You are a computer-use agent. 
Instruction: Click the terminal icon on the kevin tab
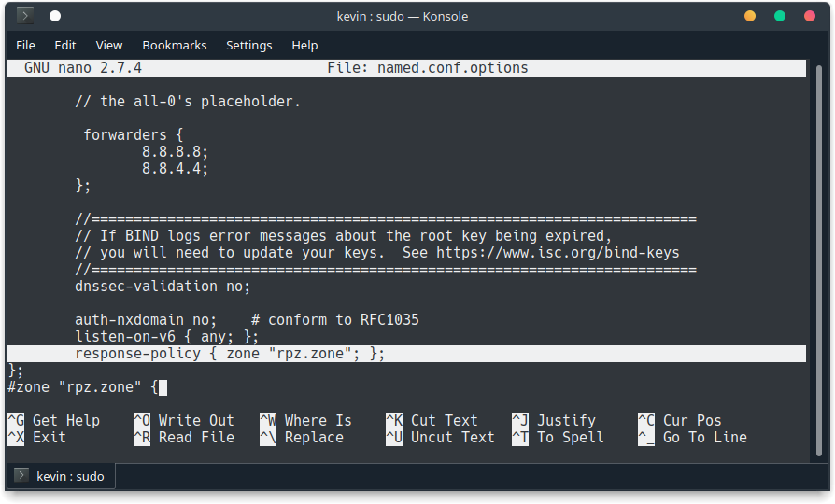point(21,475)
